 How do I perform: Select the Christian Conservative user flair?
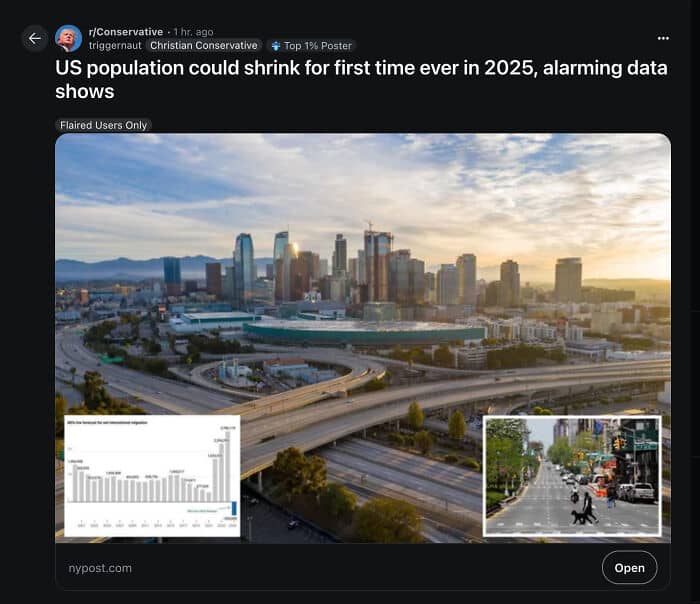click(x=204, y=46)
